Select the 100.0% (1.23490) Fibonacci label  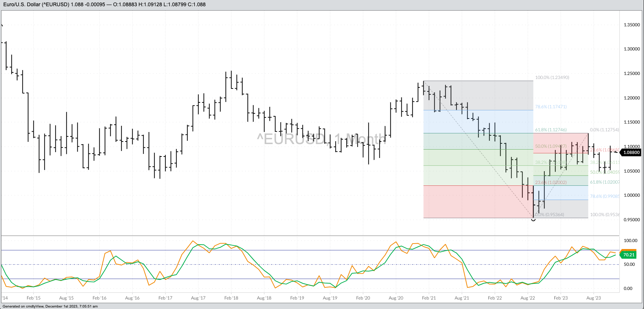(x=552, y=78)
